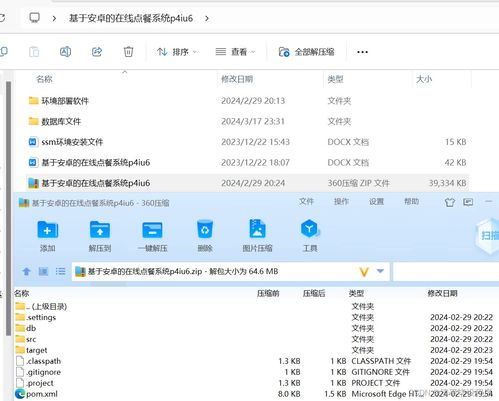The height and width of the screenshot is (401, 499).
Task: Open the 帮助 menu in 360压缩
Action: [411, 201]
